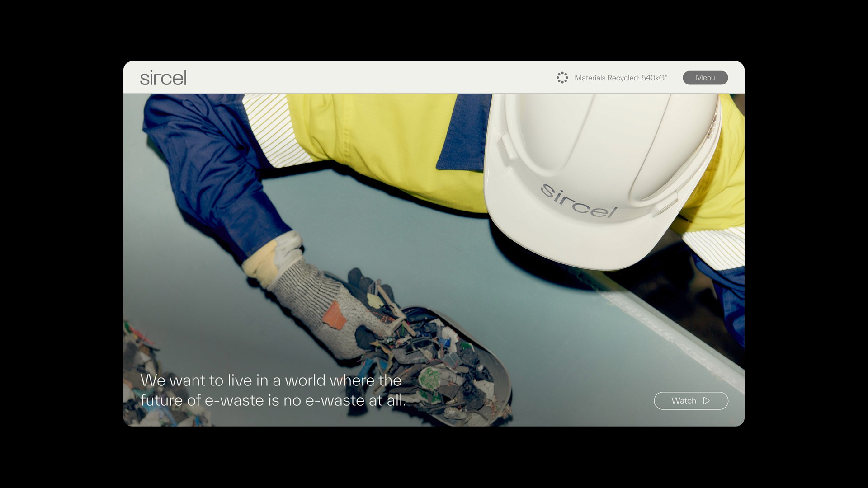Click the dotted circle recycling icon

point(562,78)
